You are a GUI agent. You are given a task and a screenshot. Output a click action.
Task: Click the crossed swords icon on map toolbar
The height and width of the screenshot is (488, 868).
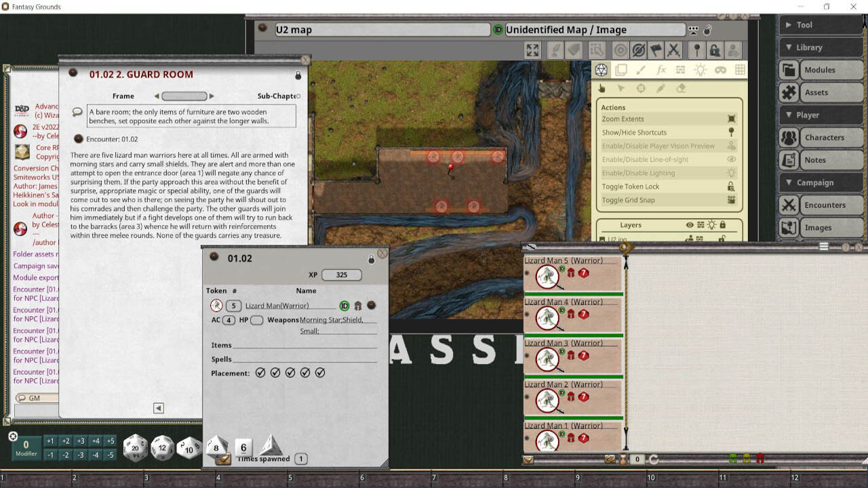click(673, 51)
